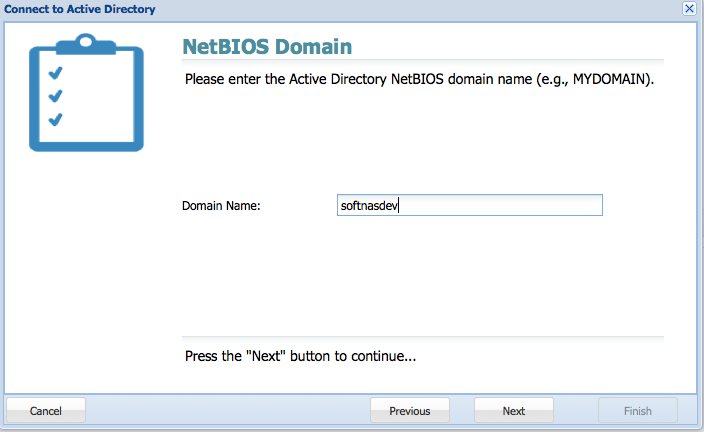Click the MYDOMAIN example instruction text
The width and height of the screenshot is (704, 432).
click(x=419, y=79)
